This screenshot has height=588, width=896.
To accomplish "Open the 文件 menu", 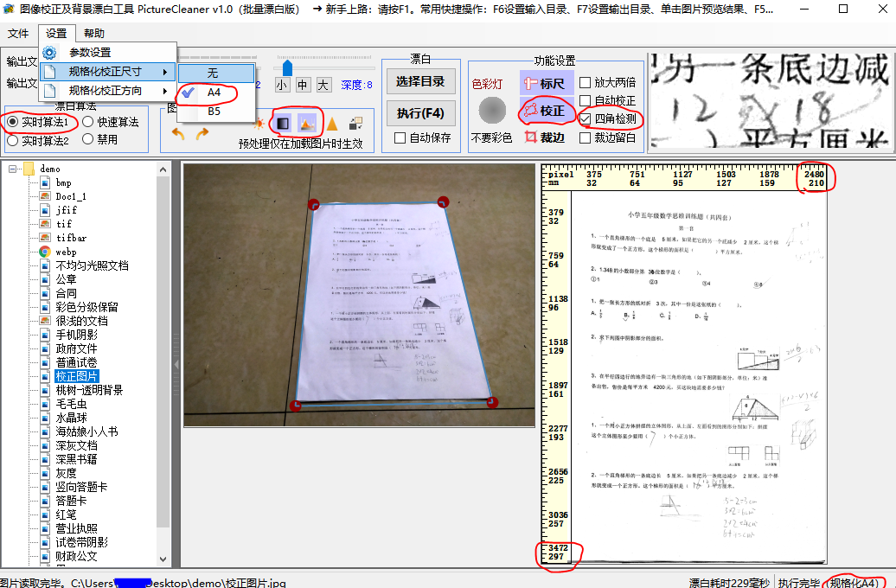I will [x=18, y=34].
